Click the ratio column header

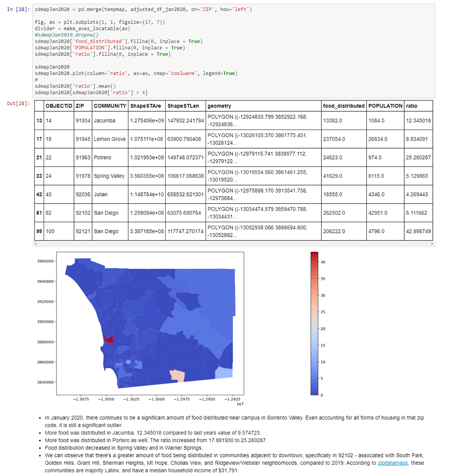pyautogui.click(x=418, y=106)
